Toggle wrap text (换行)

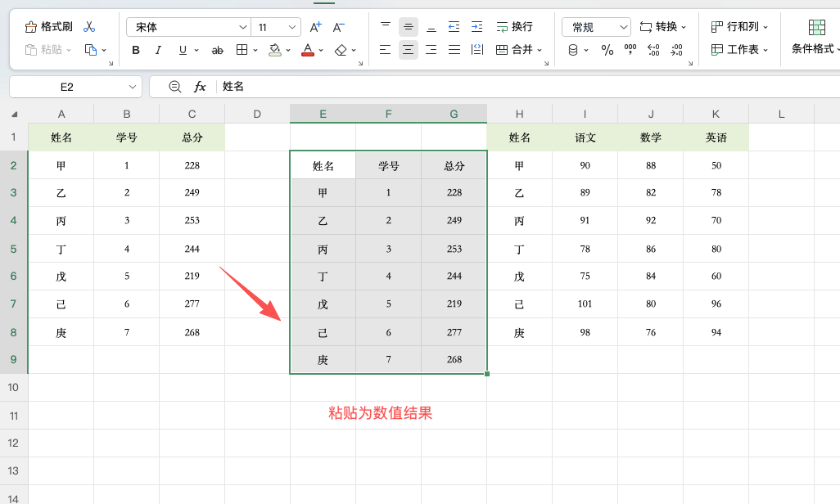pyautogui.click(x=514, y=26)
